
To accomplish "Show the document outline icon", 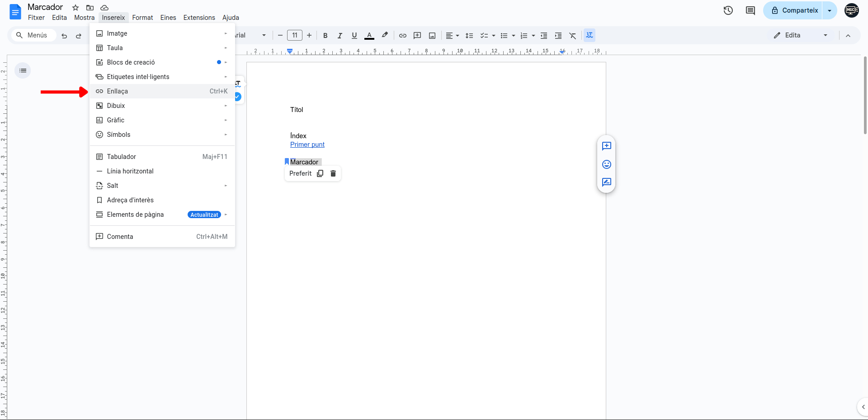I will coord(23,70).
